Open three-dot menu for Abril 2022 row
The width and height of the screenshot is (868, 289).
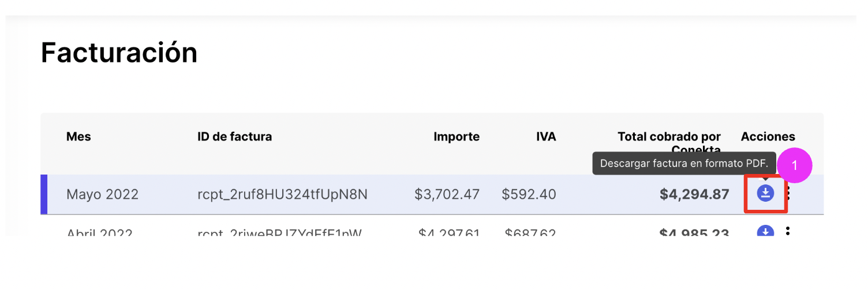click(788, 231)
